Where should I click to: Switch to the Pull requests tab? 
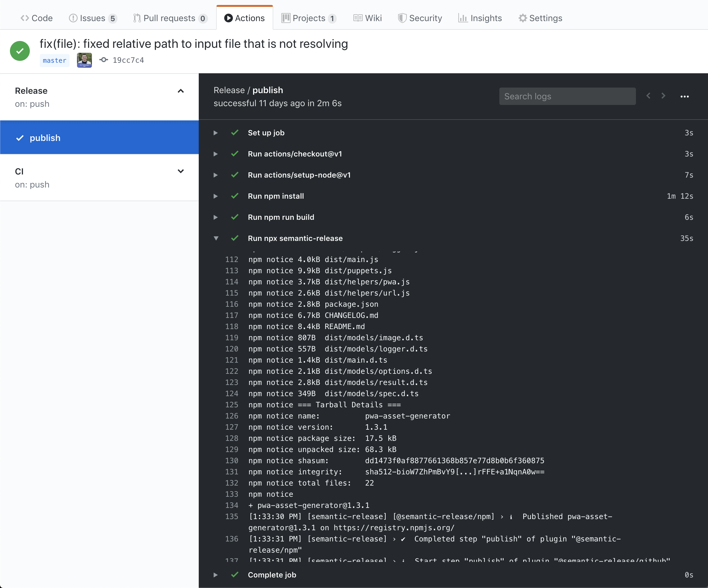pos(170,18)
